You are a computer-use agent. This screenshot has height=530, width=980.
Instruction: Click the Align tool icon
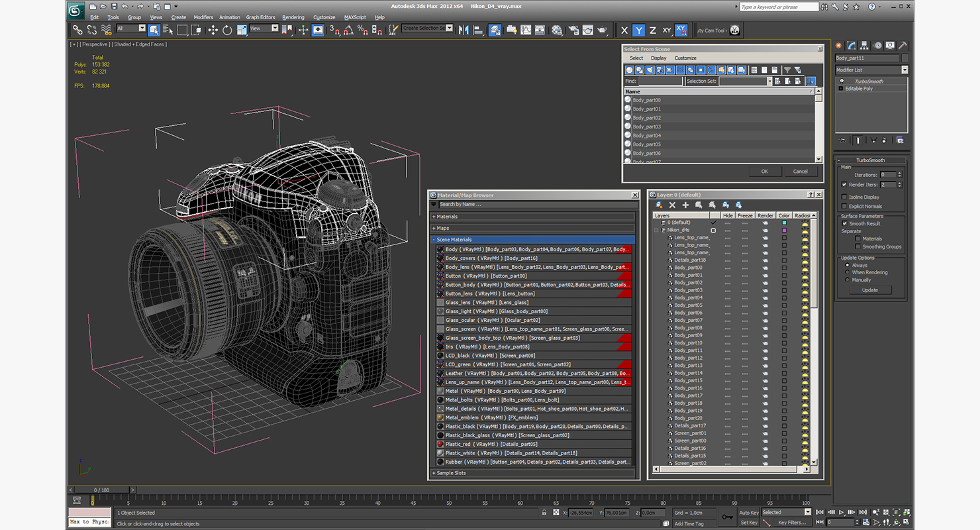[477, 30]
